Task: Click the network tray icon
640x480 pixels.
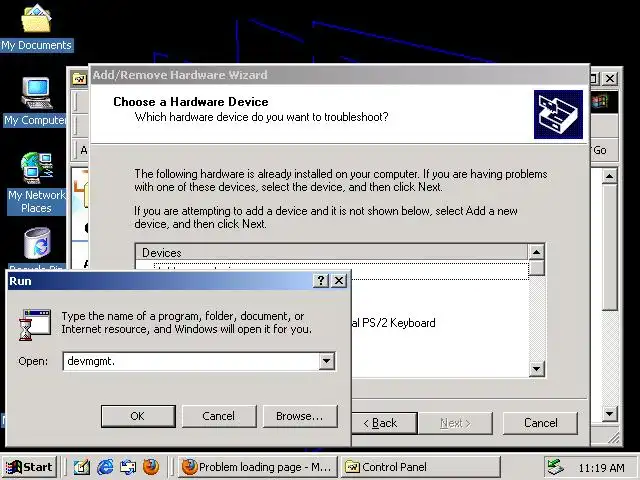Action: 556,467
